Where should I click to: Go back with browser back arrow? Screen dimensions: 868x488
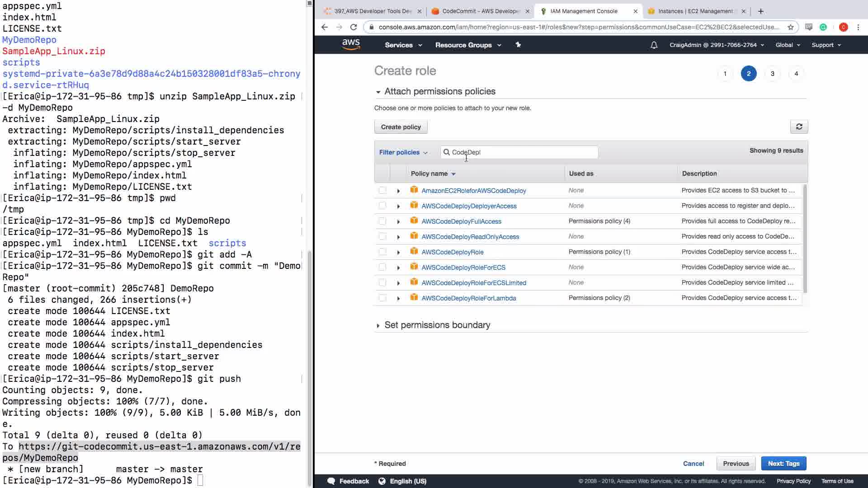tap(325, 27)
